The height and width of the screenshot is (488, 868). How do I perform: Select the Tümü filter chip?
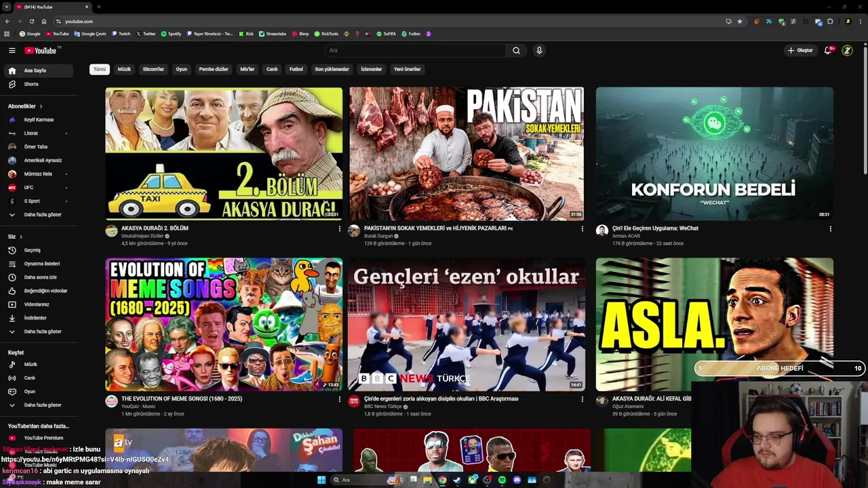(100, 69)
